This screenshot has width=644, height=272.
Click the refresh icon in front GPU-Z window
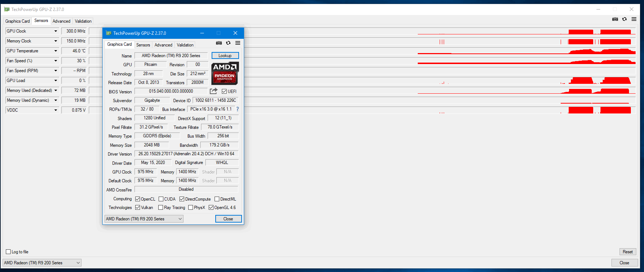[x=228, y=43]
